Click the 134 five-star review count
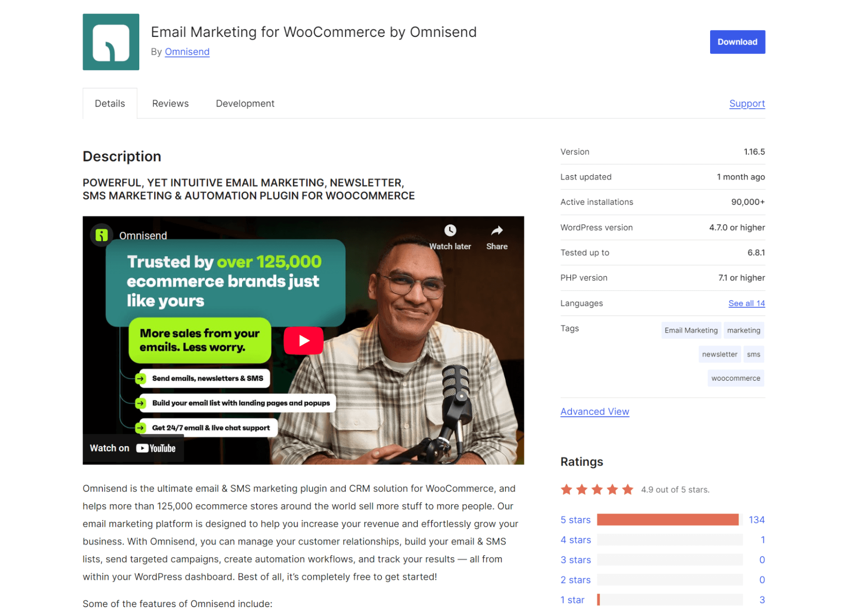The image size is (849, 616). coord(756,520)
